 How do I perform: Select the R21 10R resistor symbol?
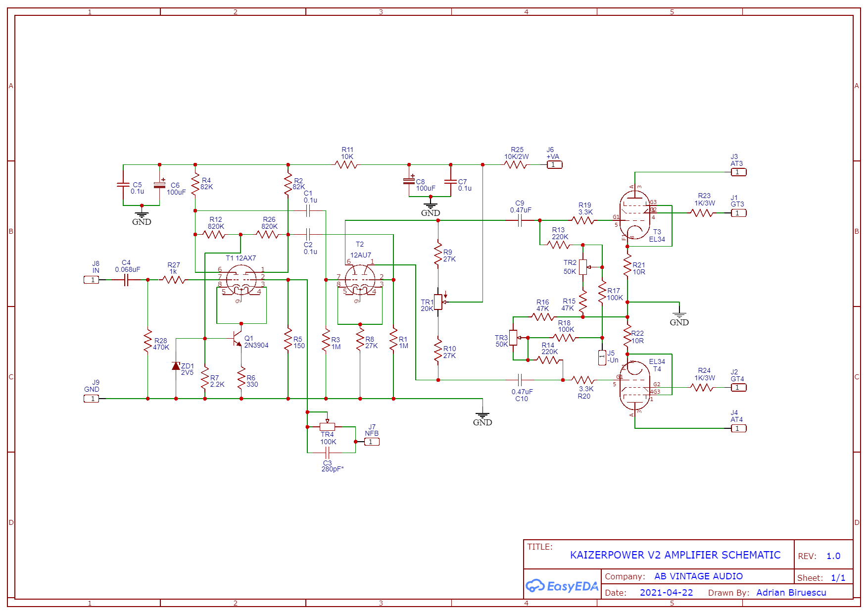[x=627, y=266]
